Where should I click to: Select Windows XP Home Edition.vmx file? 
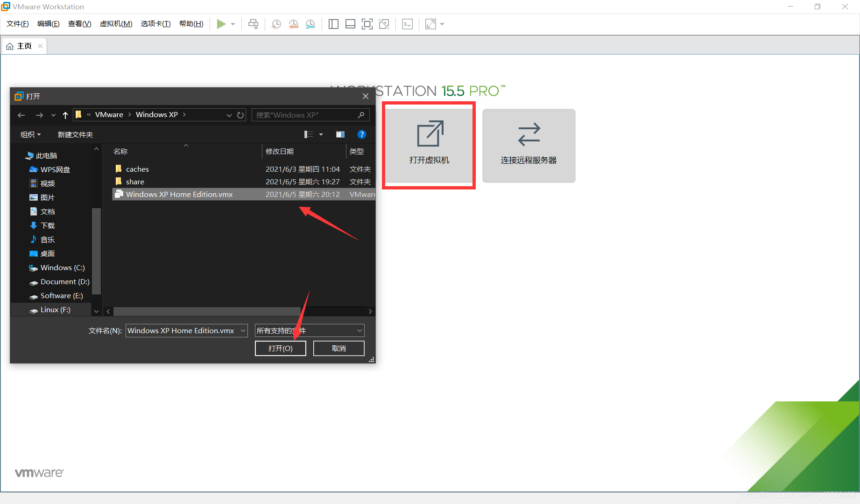coord(244,194)
